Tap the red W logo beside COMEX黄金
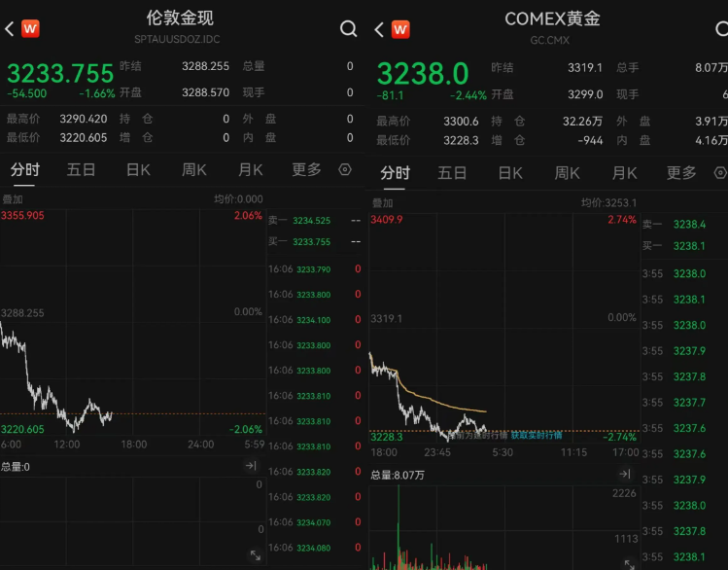This screenshot has height=570, width=728. pyautogui.click(x=400, y=29)
